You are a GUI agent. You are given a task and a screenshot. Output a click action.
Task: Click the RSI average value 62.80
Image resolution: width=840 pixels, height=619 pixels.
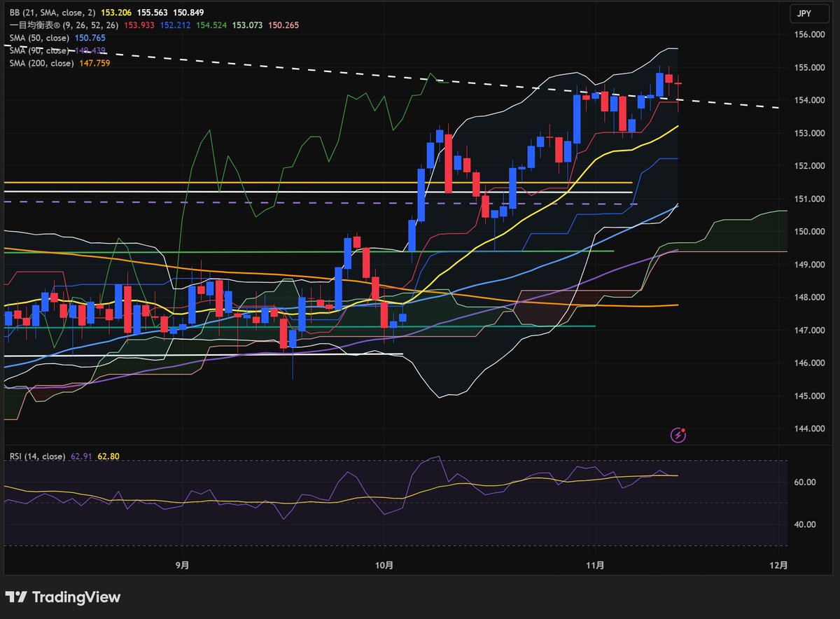point(108,457)
